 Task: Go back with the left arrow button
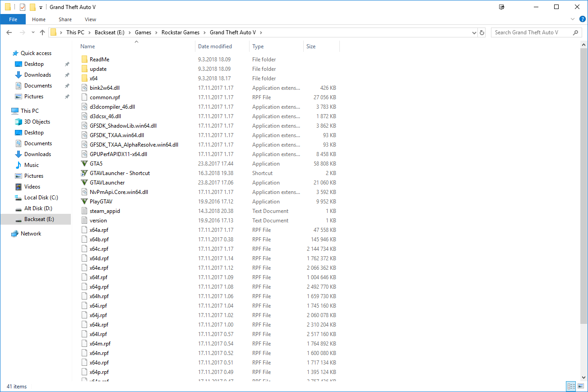point(9,32)
